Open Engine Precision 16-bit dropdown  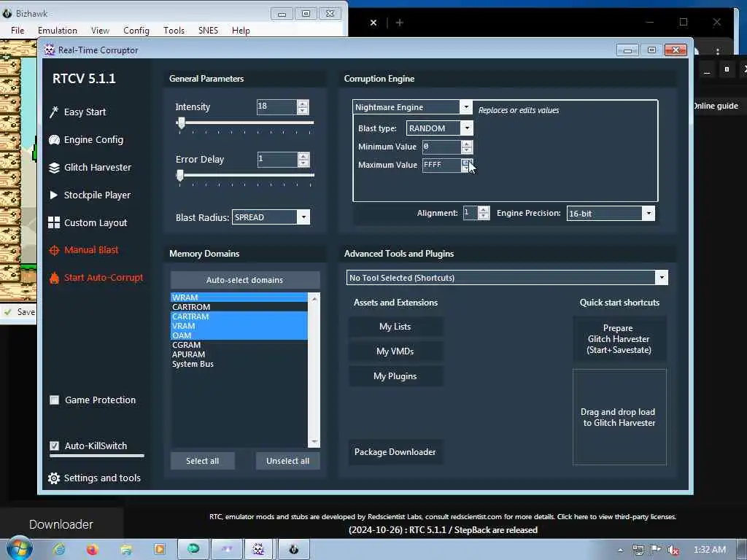[649, 214]
